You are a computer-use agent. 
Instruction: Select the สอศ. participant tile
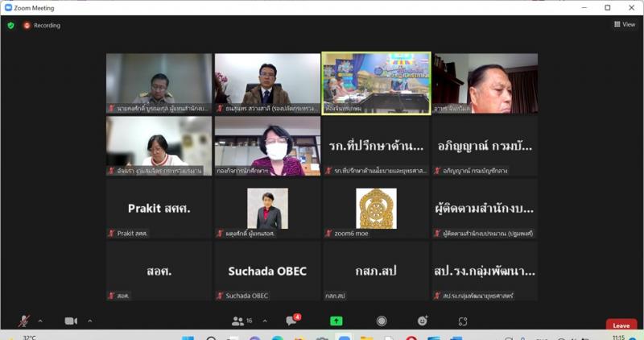click(x=159, y=271)
